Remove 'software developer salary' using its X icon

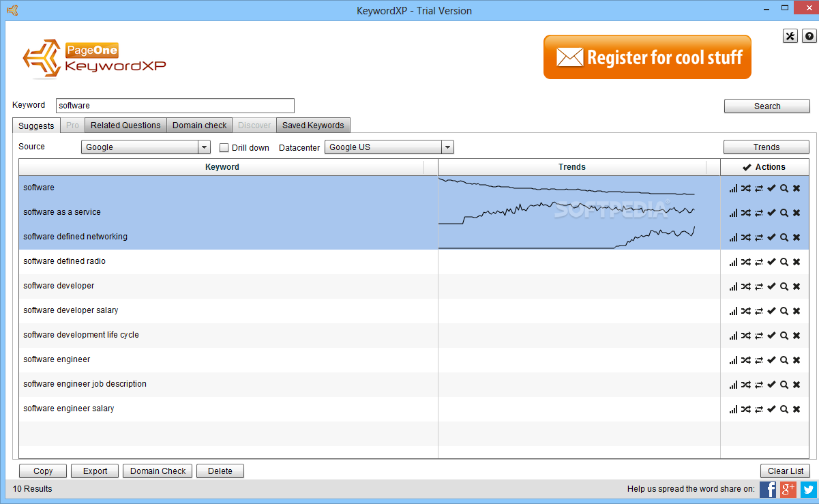796,311
